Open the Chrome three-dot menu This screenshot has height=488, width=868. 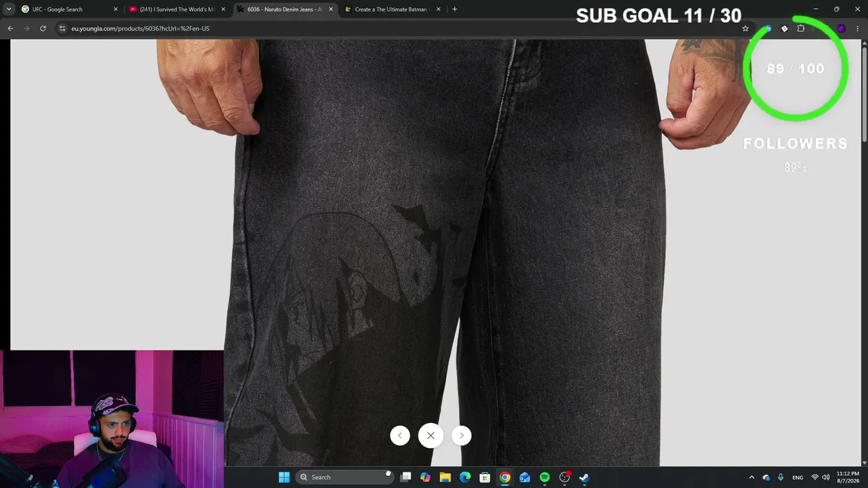tap(858, 28)
